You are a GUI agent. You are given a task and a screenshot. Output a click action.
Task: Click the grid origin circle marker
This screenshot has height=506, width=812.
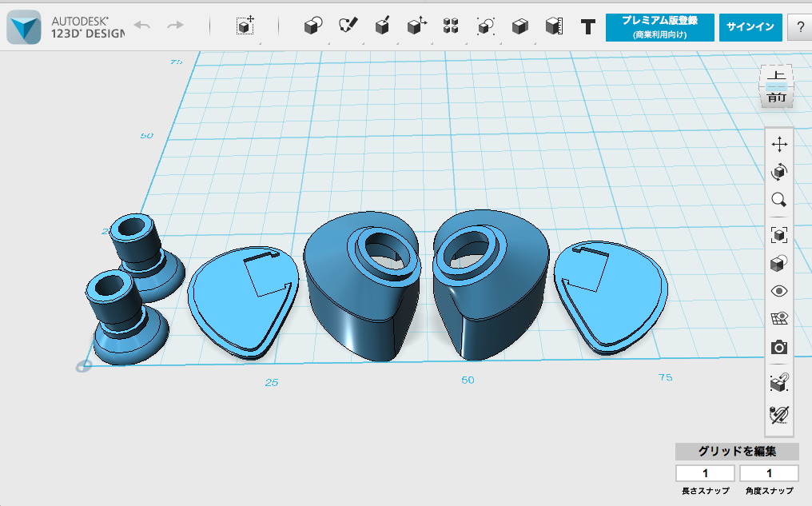(84, 366)
